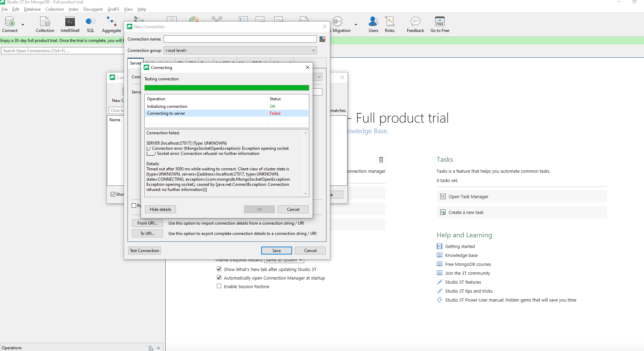The height and width of the screenshot is (351, 644).
Task: Toggle the checkbox left of Hide details
Action: pyautogui.click(x=134, y=205)
